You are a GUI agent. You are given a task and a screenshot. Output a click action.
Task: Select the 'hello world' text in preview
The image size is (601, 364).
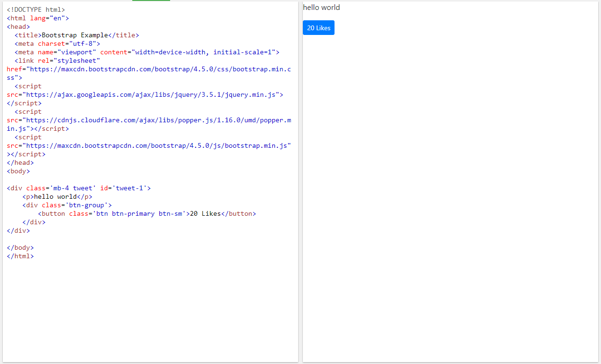(321, 8)
